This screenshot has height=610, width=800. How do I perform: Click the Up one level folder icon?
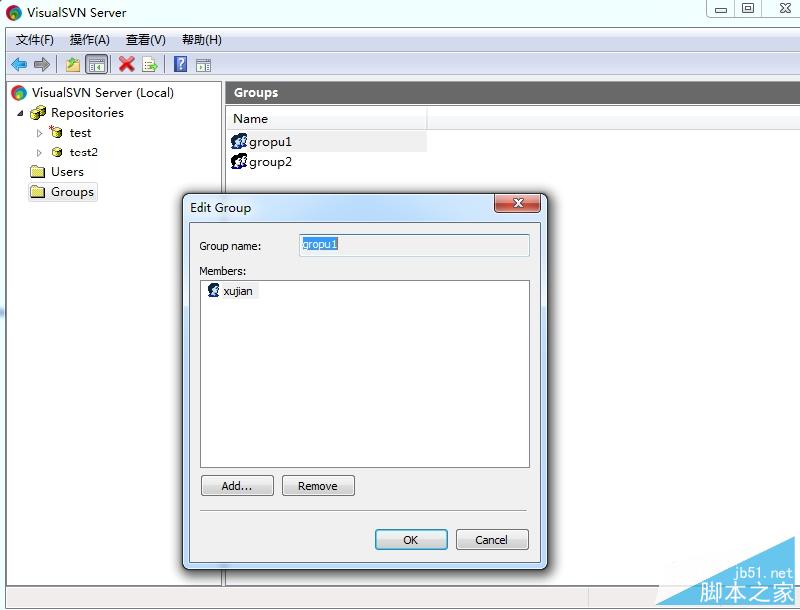(73, 65)
